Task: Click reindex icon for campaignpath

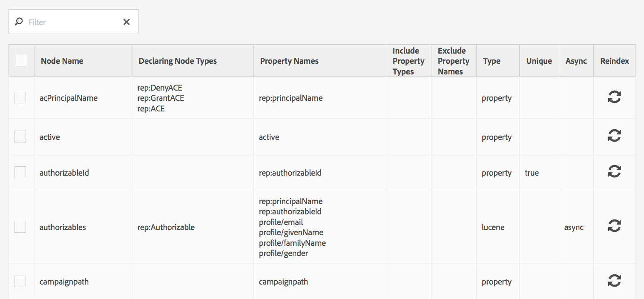Action: (x=614, y=281)
